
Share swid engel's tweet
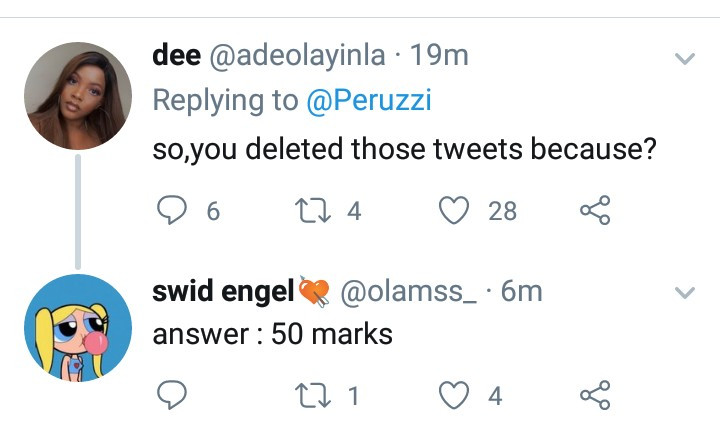tap(595, 396)
